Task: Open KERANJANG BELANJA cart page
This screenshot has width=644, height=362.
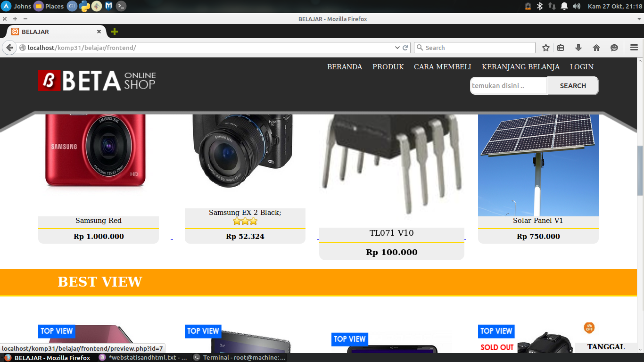Action: [x=521, y=67]
